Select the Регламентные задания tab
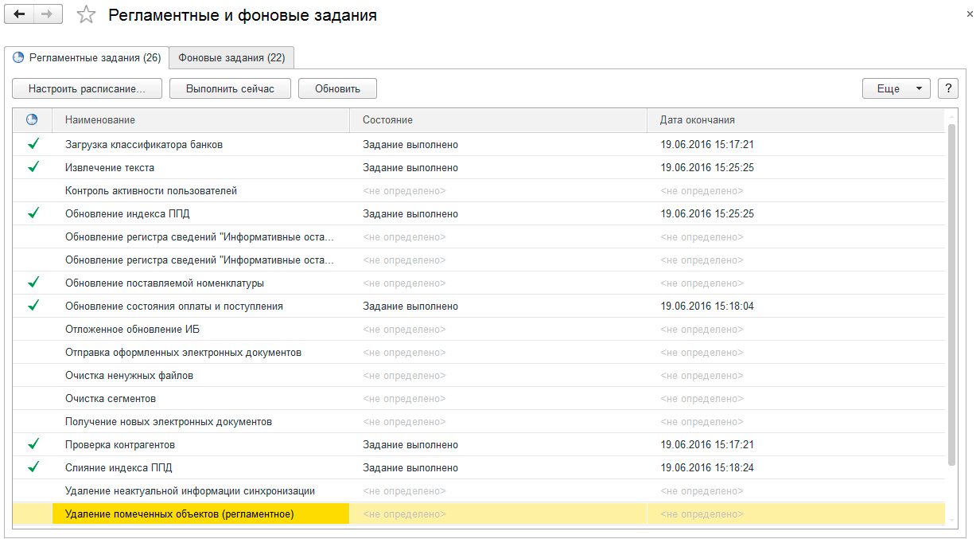 (x=87, y=57)
